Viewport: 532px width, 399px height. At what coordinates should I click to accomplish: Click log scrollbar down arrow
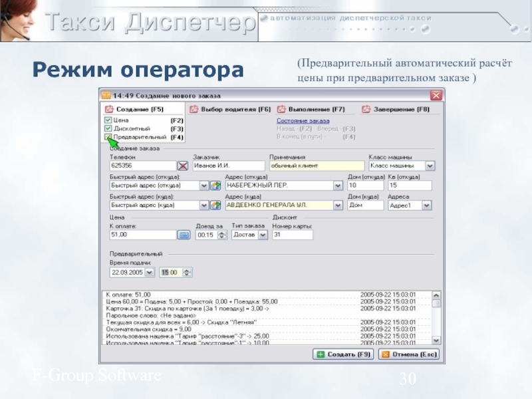436,340
